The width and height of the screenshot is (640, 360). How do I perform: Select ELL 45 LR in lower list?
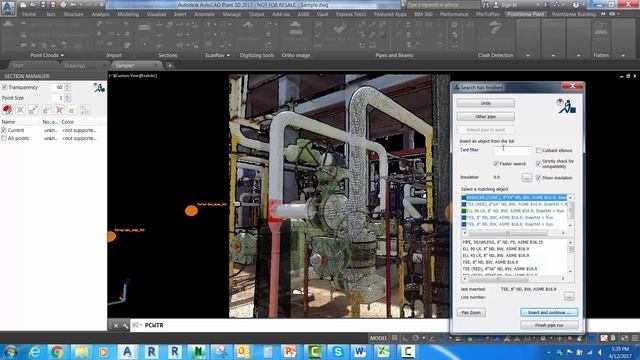pos(496,256)
